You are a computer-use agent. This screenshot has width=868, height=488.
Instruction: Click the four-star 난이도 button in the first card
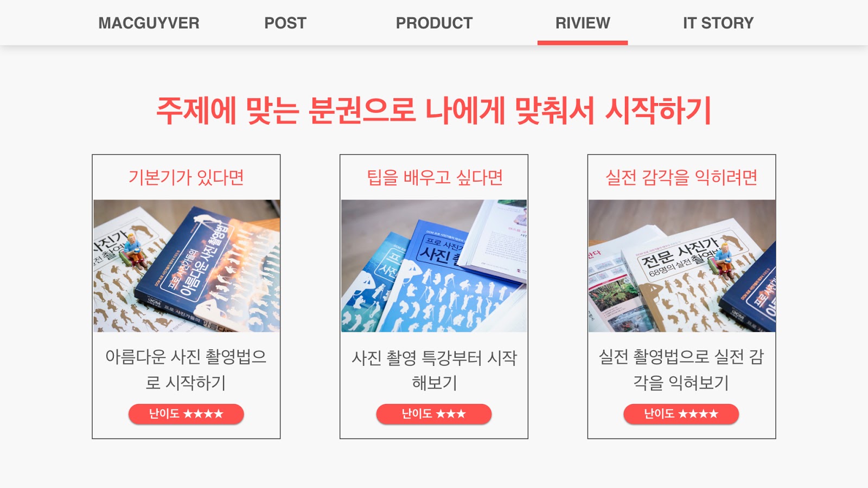coord(186,414)
